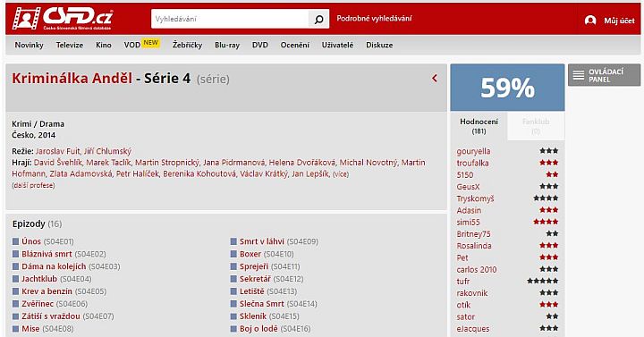The image size is (644, 337).
Task: Click the Ovládací panel menu icon
Action: [x=579, y=75]
